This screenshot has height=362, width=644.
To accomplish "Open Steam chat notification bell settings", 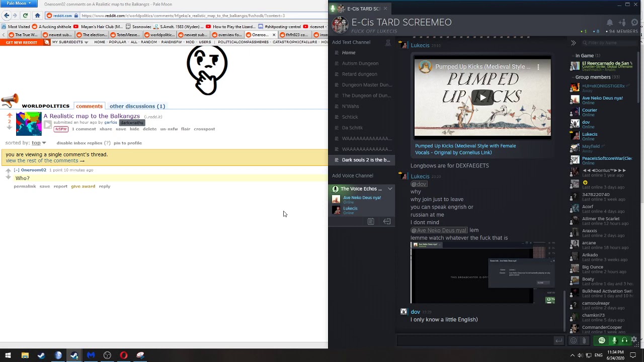I will pos(610,23).
